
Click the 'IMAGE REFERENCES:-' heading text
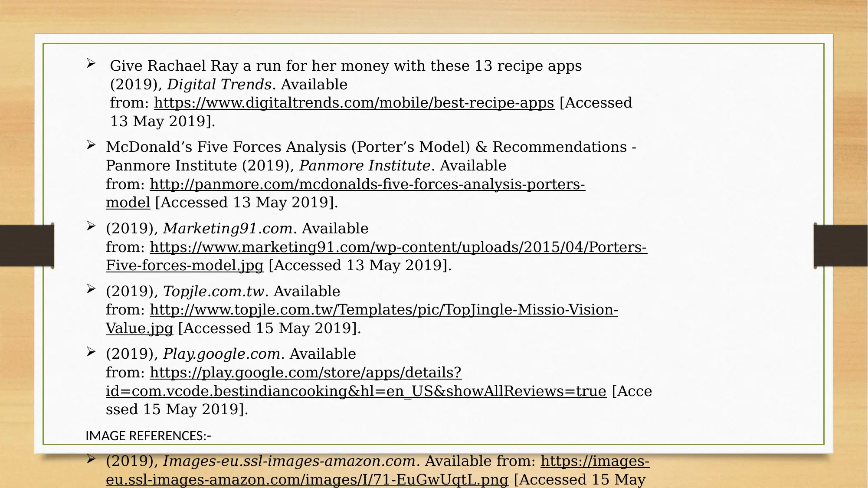[x=148, y=436]
